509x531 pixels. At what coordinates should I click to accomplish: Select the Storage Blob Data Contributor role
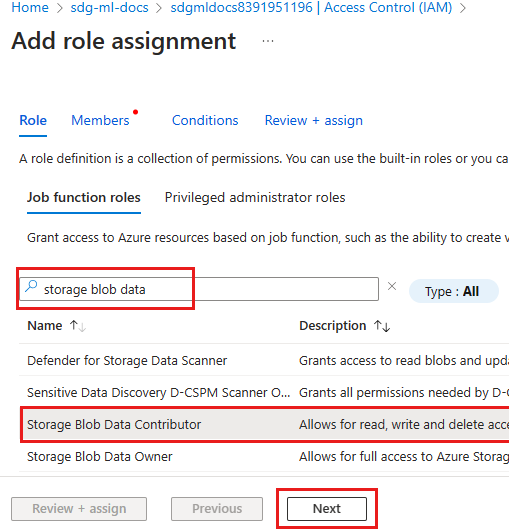114,425
